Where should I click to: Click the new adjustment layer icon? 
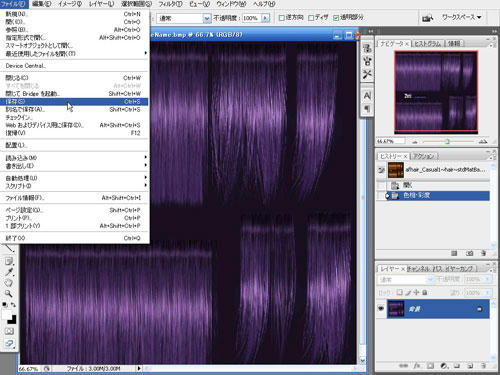point(444,366)
